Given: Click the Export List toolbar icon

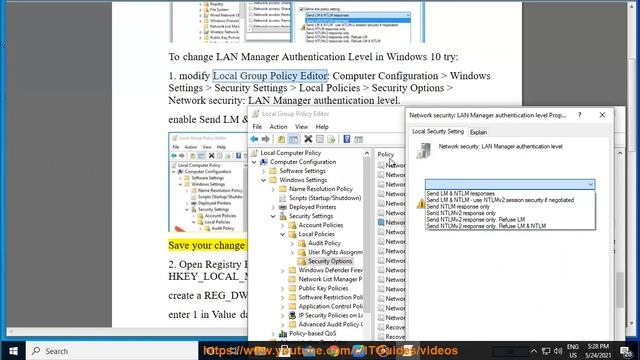Looking at the screenshot, I should (331, 139).
